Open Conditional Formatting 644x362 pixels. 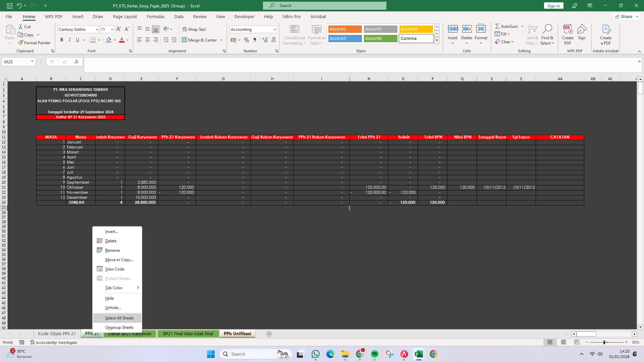294,35
